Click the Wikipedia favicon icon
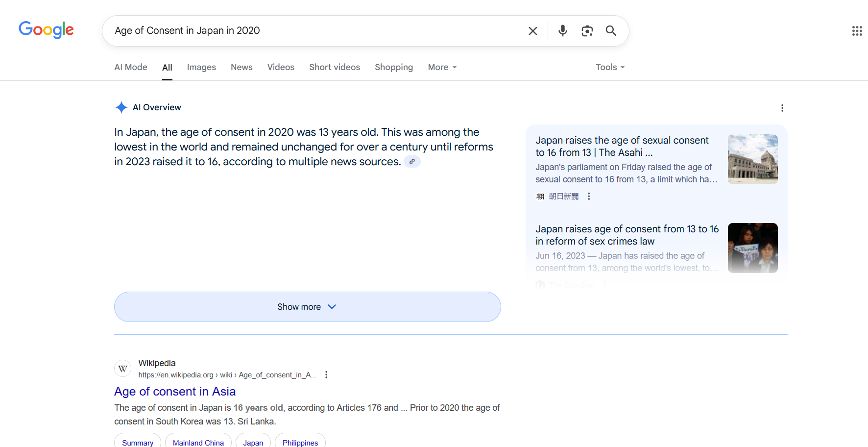Image resolution: width=868 pixels, height=447 pixels. point(123,369)
